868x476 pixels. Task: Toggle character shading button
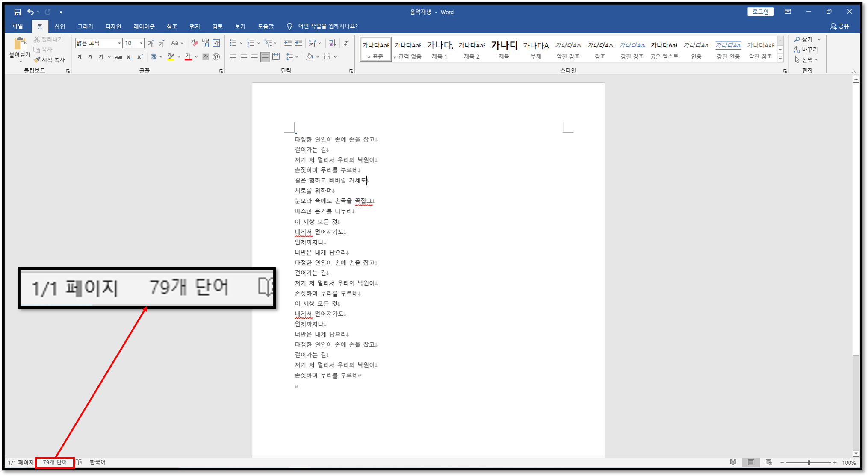(x=205, y=56)
